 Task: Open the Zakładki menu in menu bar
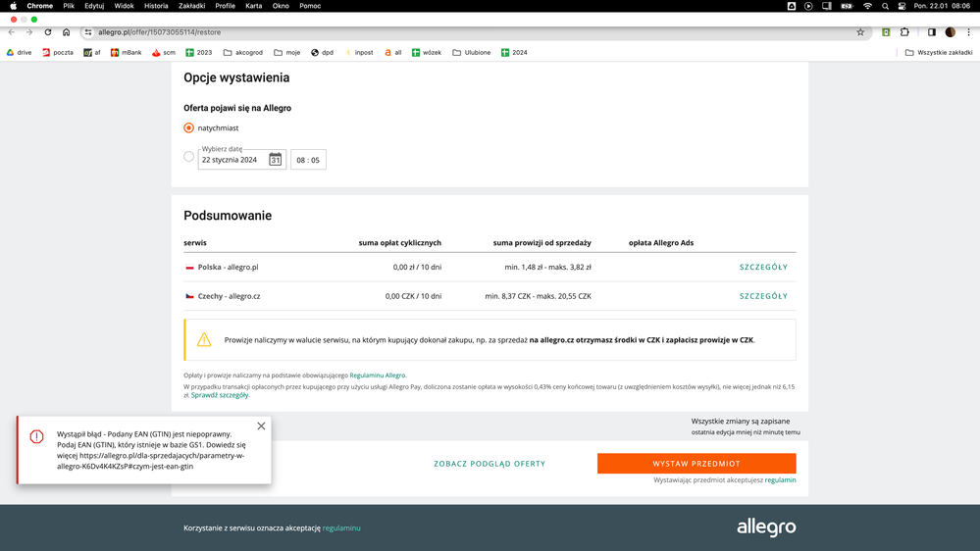coord(191,6)
